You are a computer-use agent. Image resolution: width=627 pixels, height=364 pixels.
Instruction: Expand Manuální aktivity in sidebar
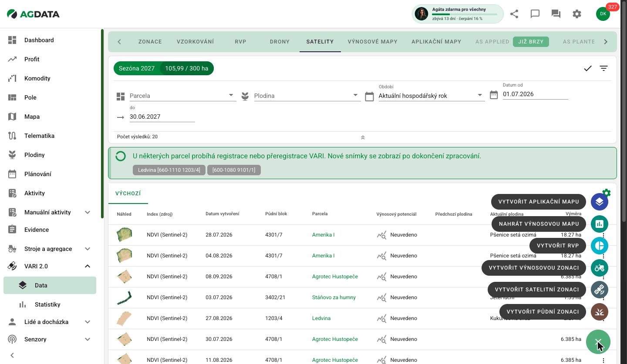(x=88, y=212)
